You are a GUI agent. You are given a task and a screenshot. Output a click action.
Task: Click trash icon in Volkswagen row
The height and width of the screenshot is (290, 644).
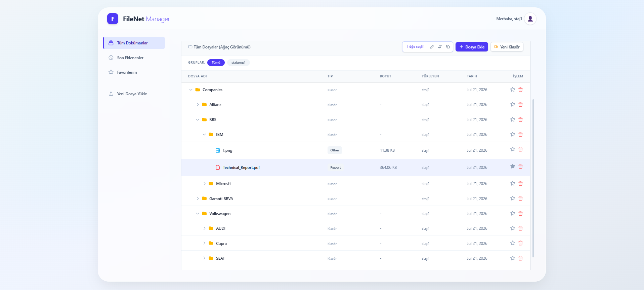pyautogui.click(x=520, y=213)
